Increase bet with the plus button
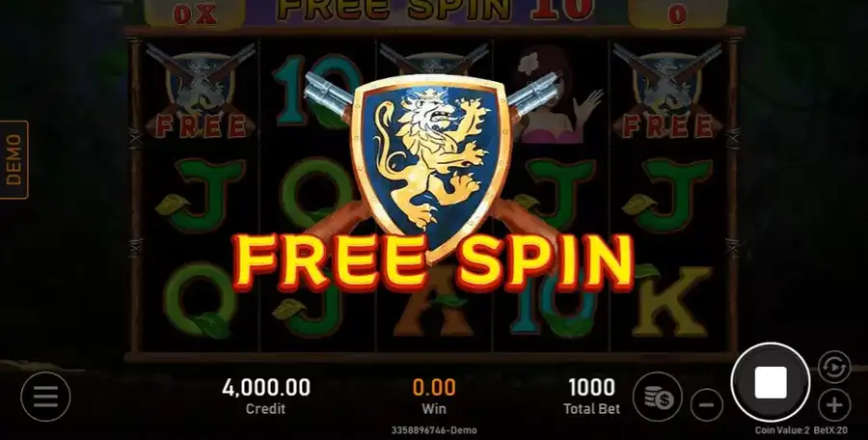 (x=833, y=405)
